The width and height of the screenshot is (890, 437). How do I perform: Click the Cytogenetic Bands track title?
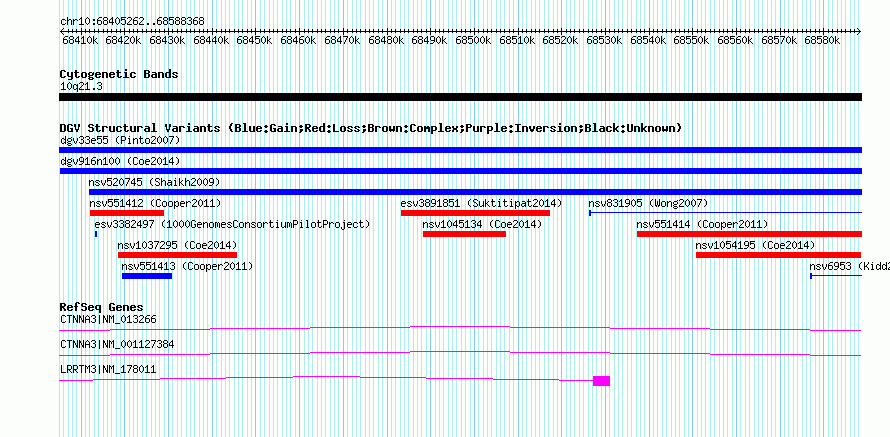[x=119, y=74]
